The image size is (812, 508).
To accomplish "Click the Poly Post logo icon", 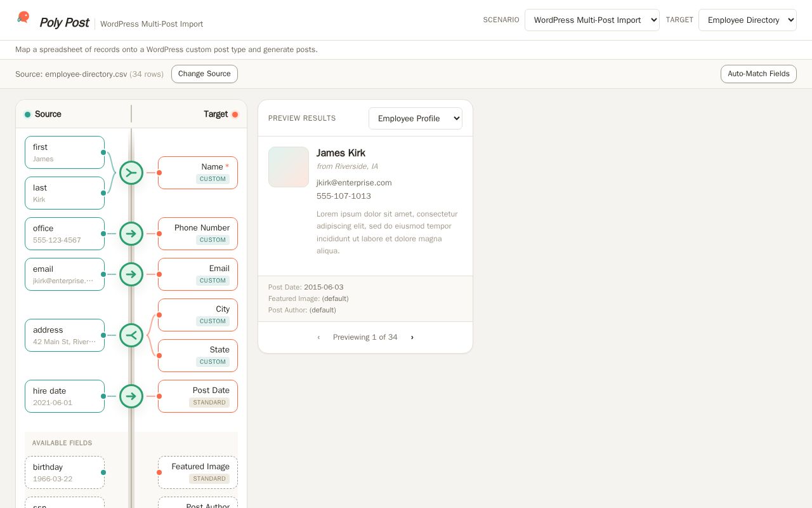I will [x=23, y=17].
